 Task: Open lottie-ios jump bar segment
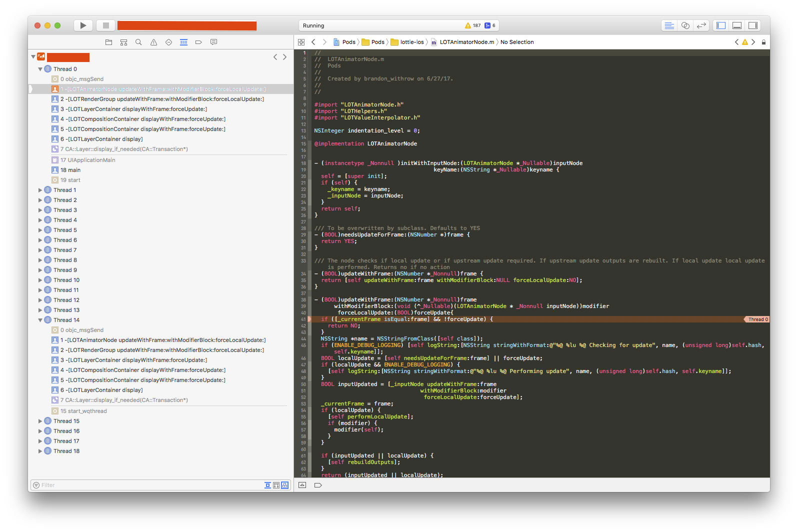[407, 42]
